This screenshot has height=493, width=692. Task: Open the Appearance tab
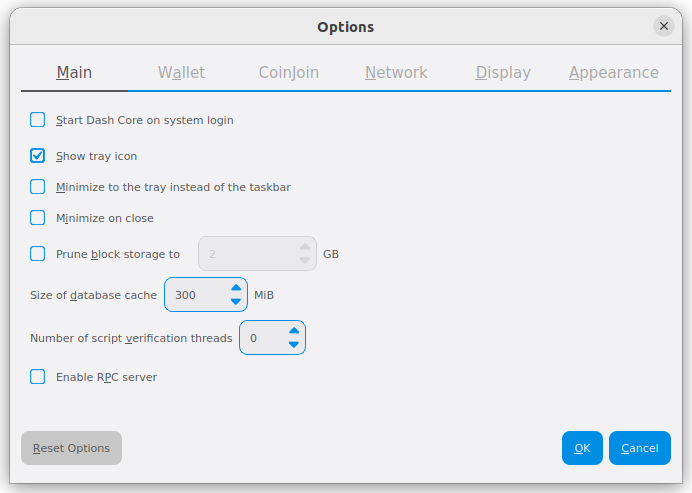613,73
